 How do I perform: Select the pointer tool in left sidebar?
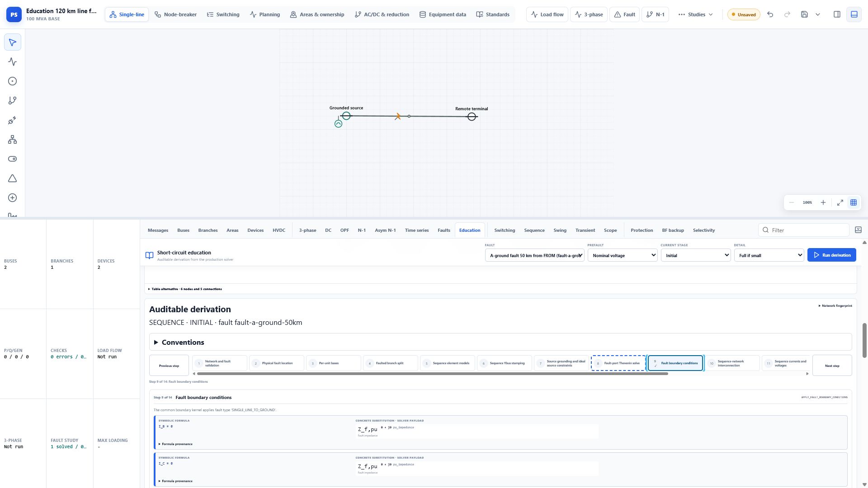pos(13,42)
